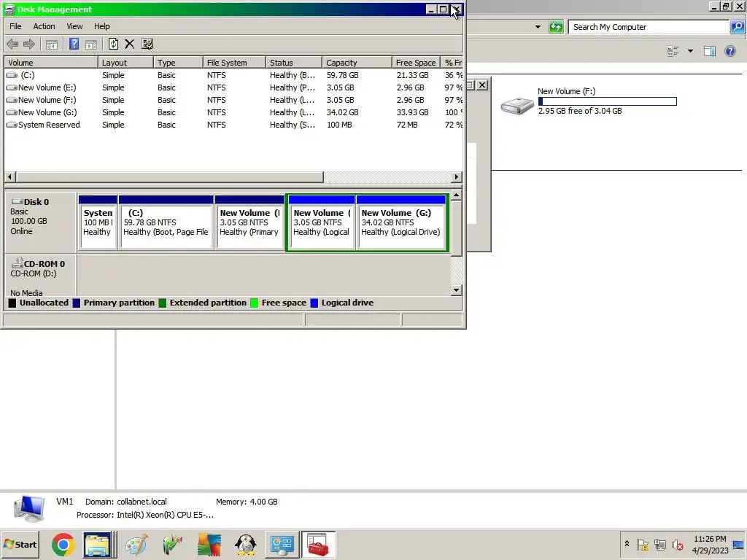Open the Help menu
This screenshot has height=560, width=747.
click(101, 27)
